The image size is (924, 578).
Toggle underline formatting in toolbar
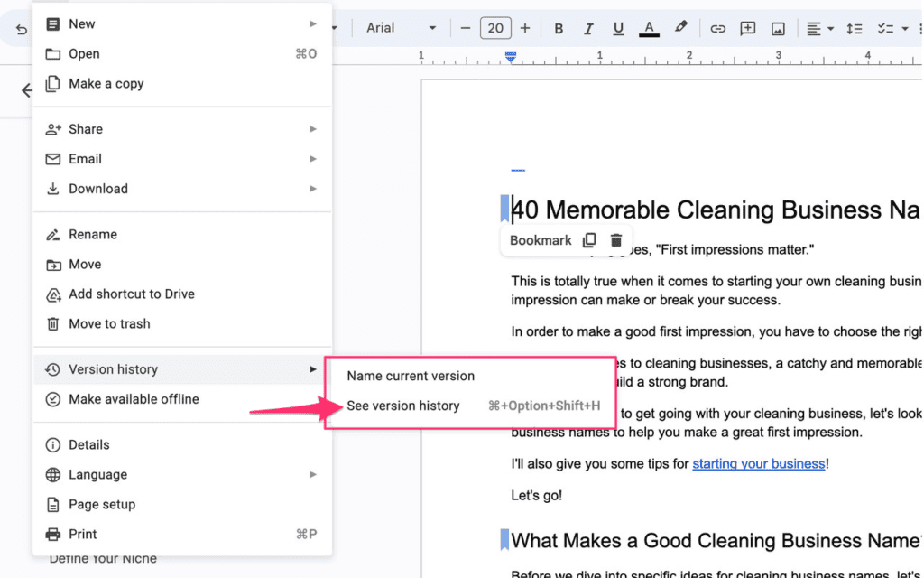pyautogui.click(x=618, y=28)
